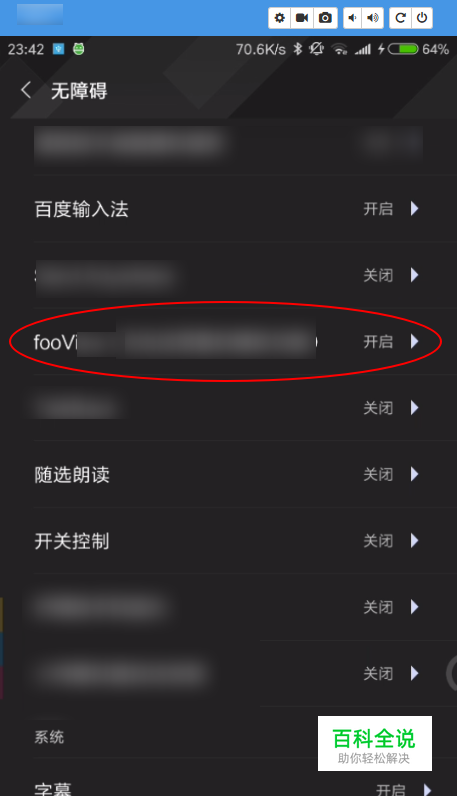Tap the 关闭 status for 随选朗读

pos(378,474)
